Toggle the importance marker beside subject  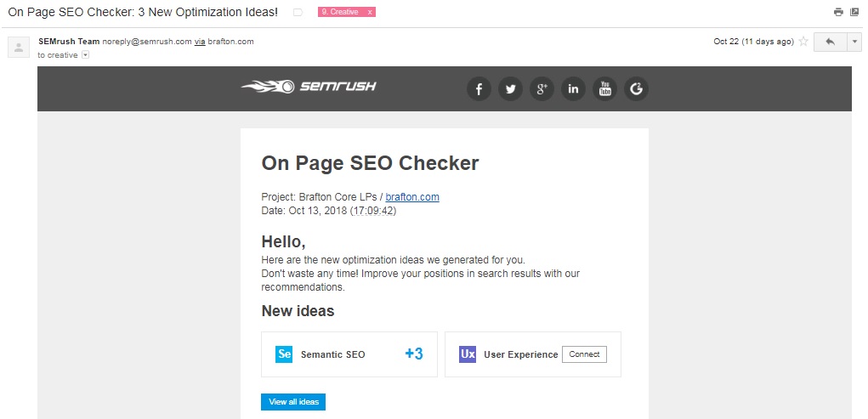[x=298, y=13]
